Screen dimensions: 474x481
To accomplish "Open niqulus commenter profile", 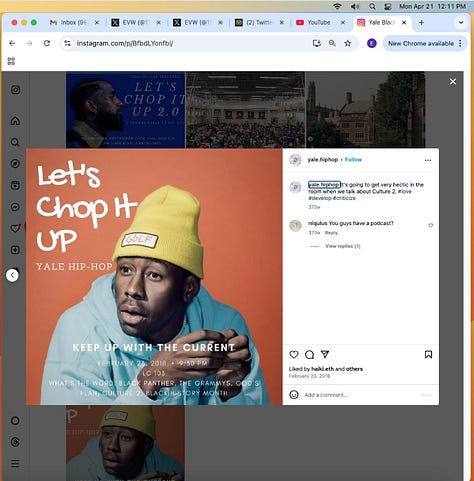I will (318, 223).
